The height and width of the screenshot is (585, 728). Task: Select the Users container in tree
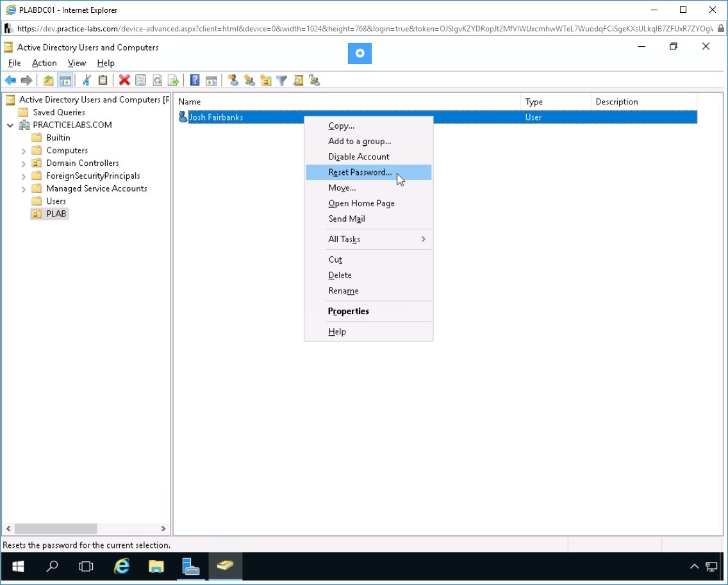click(x=56, y=201)
